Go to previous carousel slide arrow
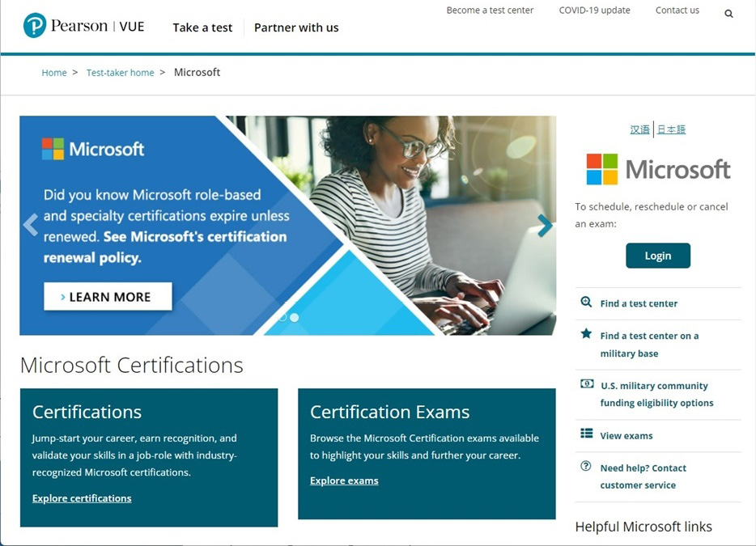The width and height of the screenshot is (756, 546). (31, 225)
